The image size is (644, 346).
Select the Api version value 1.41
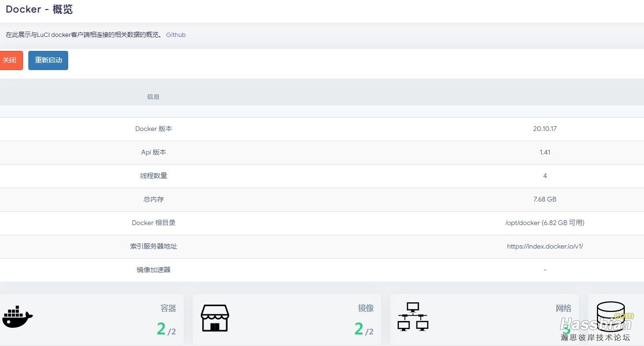click(x=545, y=153)
